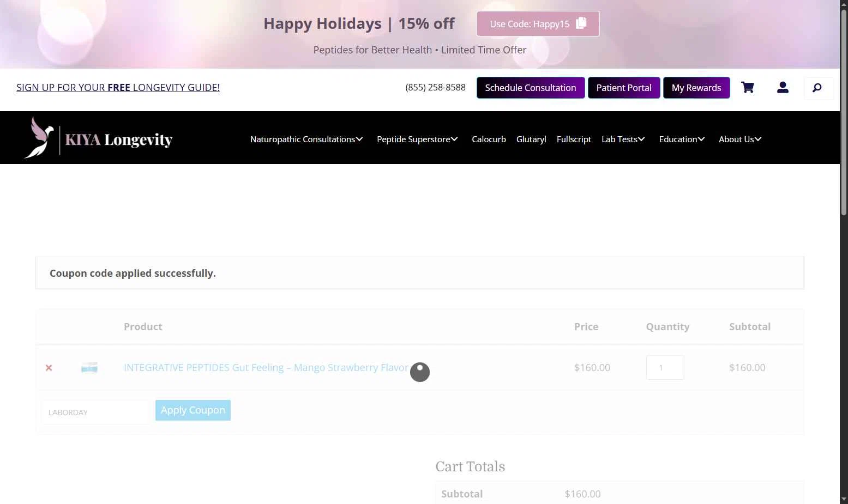Open the user account icon

click(783, 87)
